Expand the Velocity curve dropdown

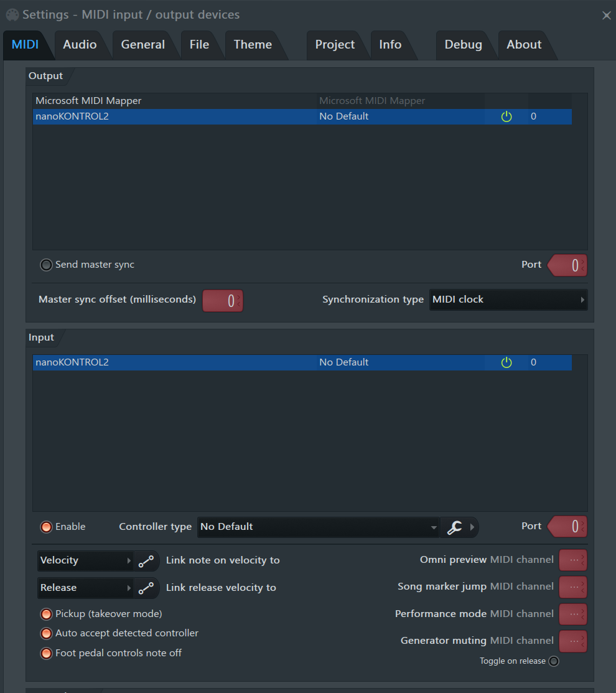click(x=86, y=560)
